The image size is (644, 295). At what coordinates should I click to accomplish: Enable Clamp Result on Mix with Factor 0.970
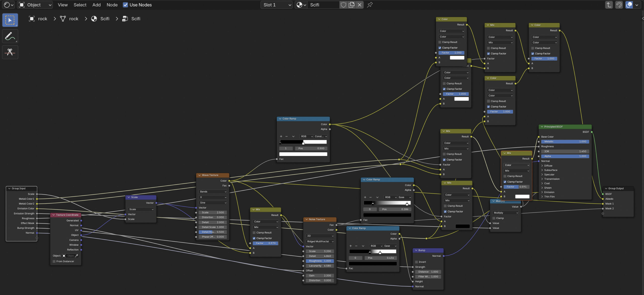pos(254,233)
